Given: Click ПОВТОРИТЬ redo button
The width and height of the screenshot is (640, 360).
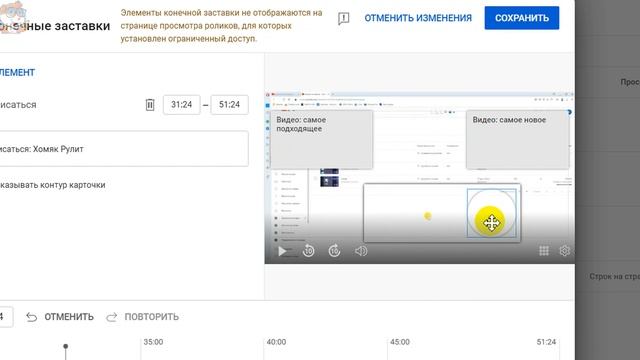Looking at the screenshot, I should 142,317.
